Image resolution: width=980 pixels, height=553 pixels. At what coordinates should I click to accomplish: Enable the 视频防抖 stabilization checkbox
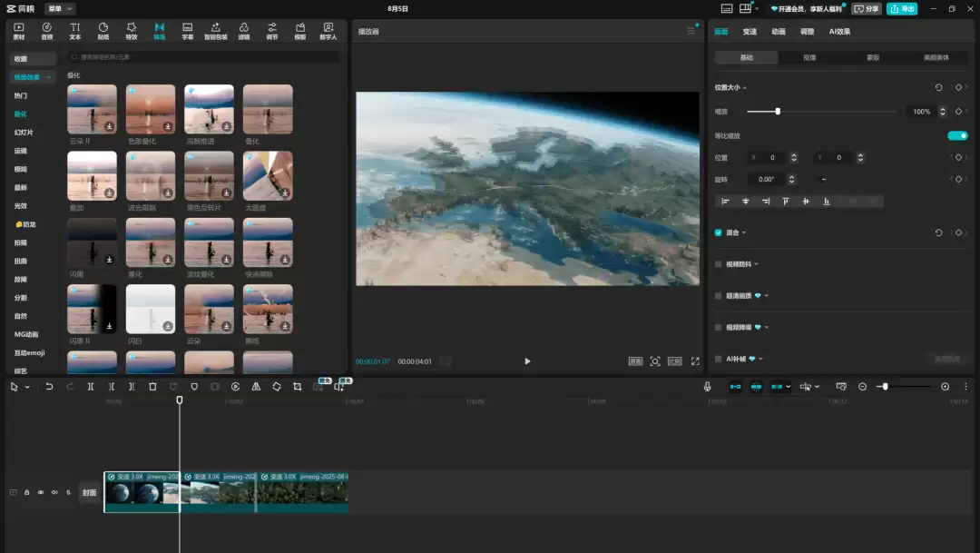(x=718, y=264)
